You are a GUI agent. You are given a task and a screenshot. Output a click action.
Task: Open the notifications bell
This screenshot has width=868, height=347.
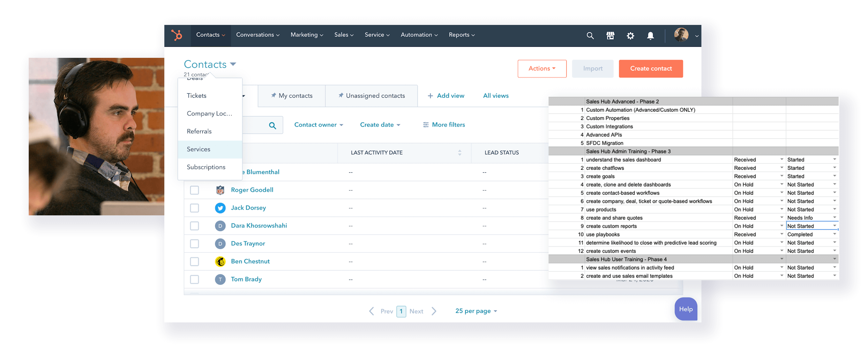[x=650, y=35]
